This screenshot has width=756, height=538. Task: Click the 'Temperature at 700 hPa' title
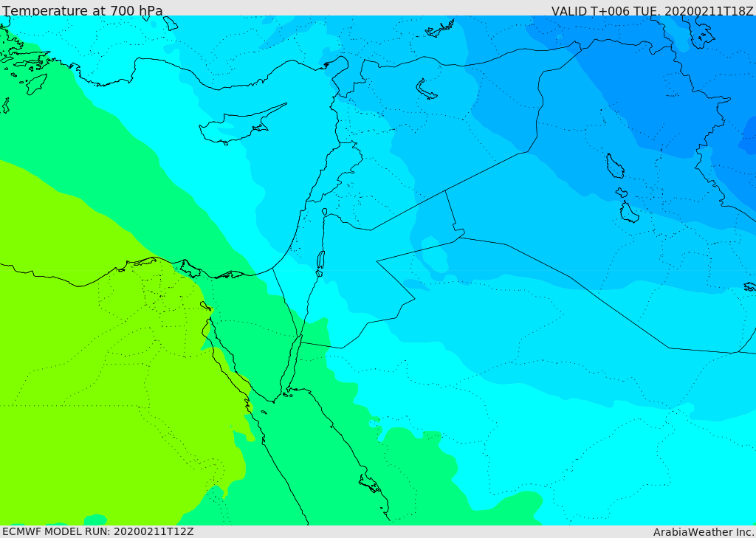[83, 10]
